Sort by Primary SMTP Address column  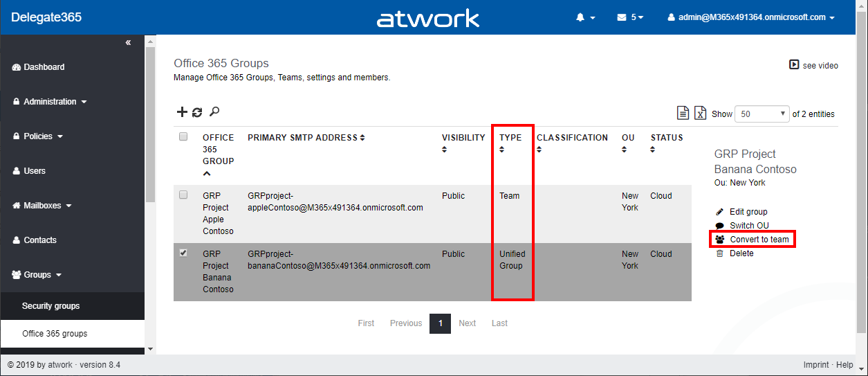click(x=306, y=138)
